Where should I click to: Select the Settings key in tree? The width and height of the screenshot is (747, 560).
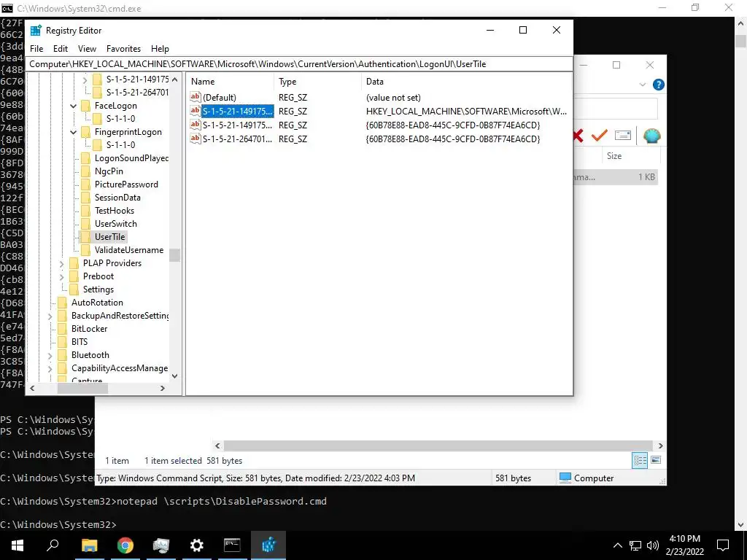pos(98,289)
